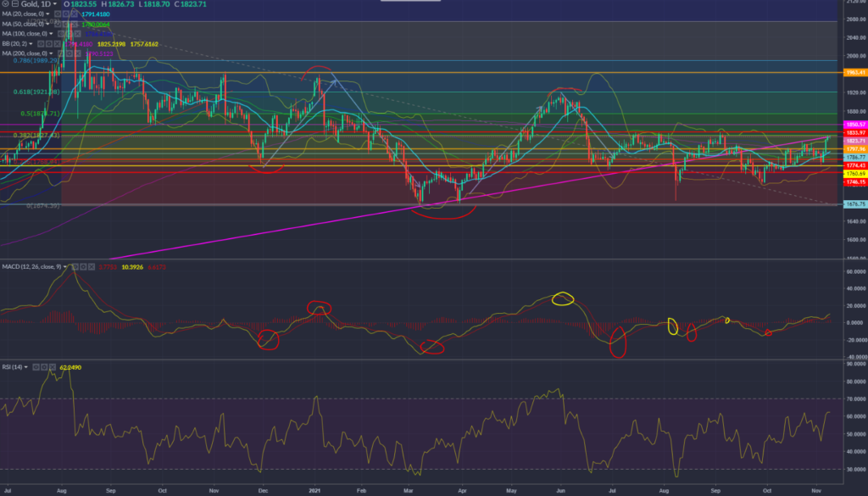This screenshot has height=496, width=868.
Task: Expand the Gold, 1D symbol dropdown
Action: [54, 4]
